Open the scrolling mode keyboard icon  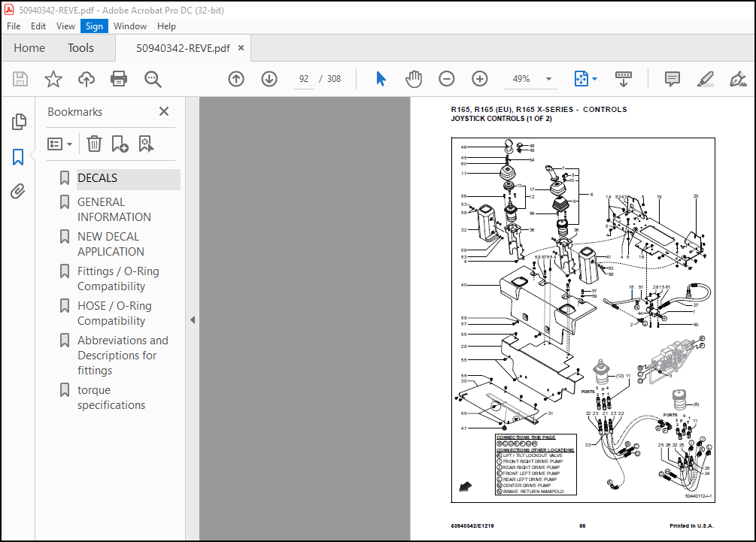[624, 79]
